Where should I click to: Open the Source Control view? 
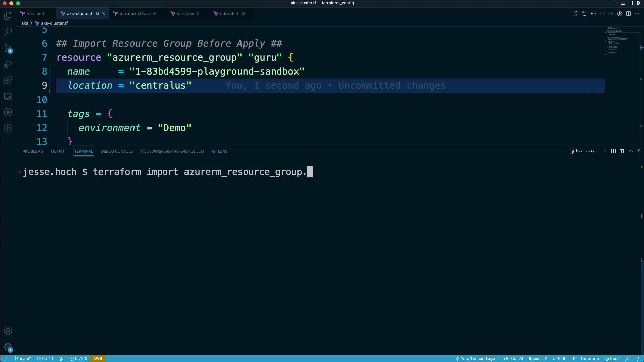(x=8, y=48)
